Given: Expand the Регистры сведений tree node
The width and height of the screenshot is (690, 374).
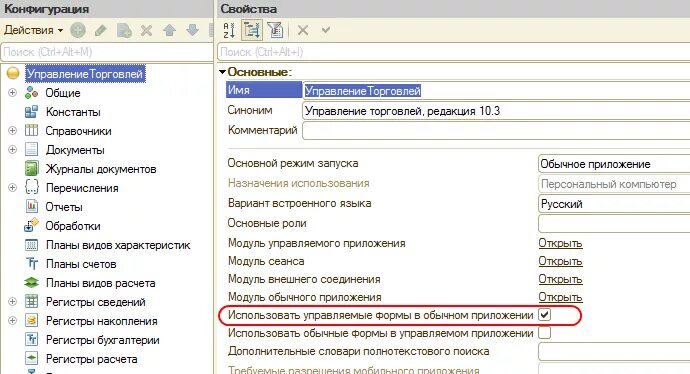Looking at the screenshot, I should coord(12,301).
